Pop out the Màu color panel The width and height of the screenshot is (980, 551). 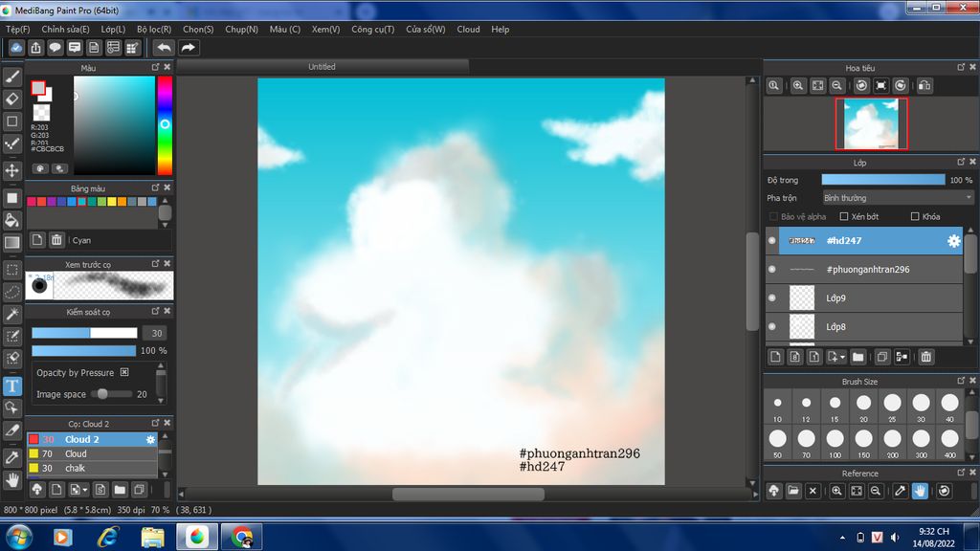[x=156, y=67]
